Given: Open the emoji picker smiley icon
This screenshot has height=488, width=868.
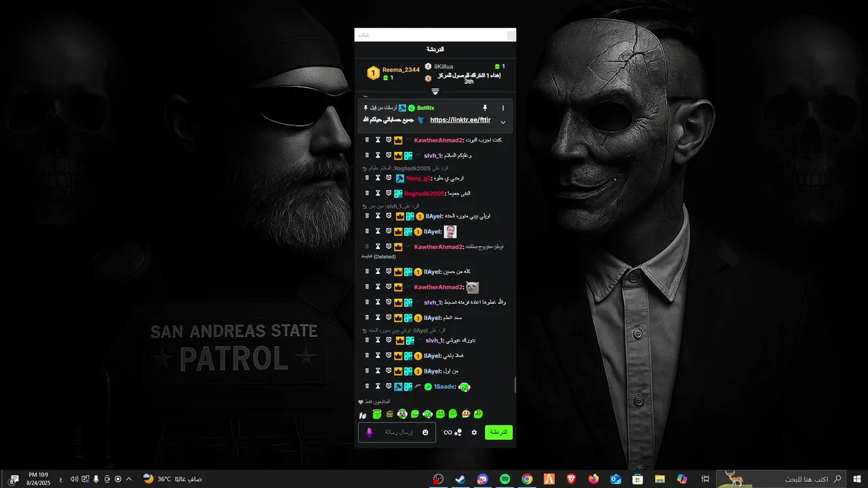Looking at the screenshot, I should [x=425, y=432].
